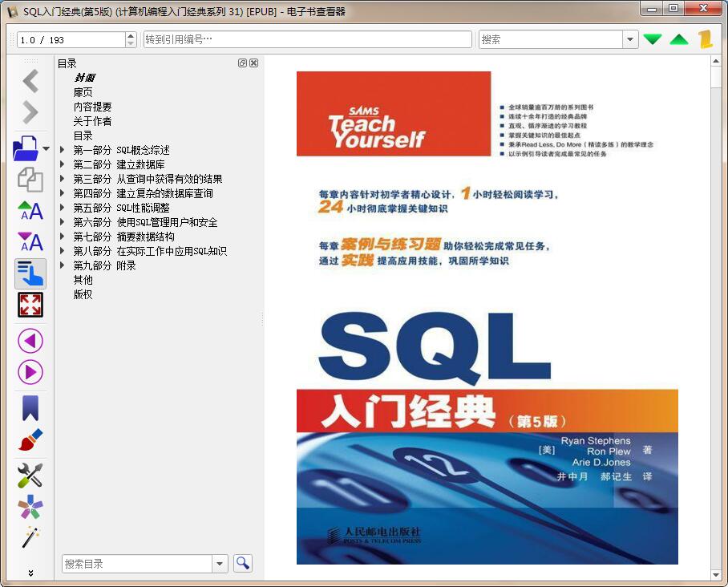Click the window app icon in title bar

[x=13, y=11]
